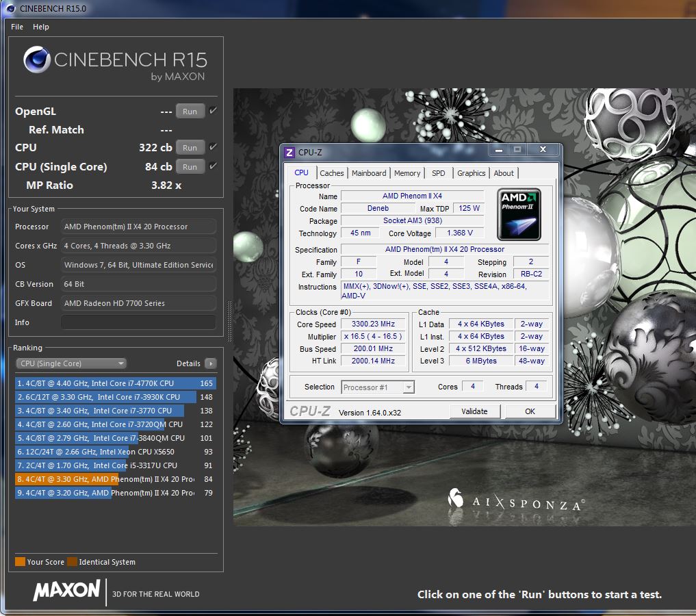This screenshot has height=616, width=696.
Task: Click the Core Voltage value 1.368 V
Action: (460, 233)
